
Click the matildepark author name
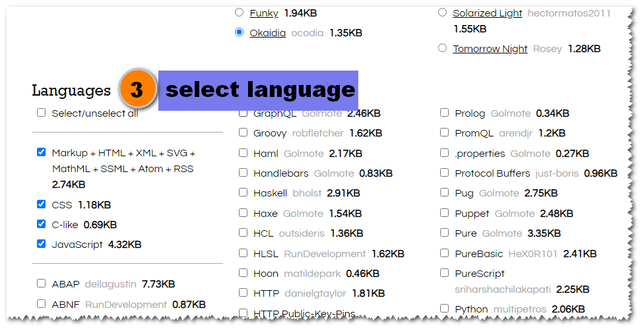click(312, 274)
